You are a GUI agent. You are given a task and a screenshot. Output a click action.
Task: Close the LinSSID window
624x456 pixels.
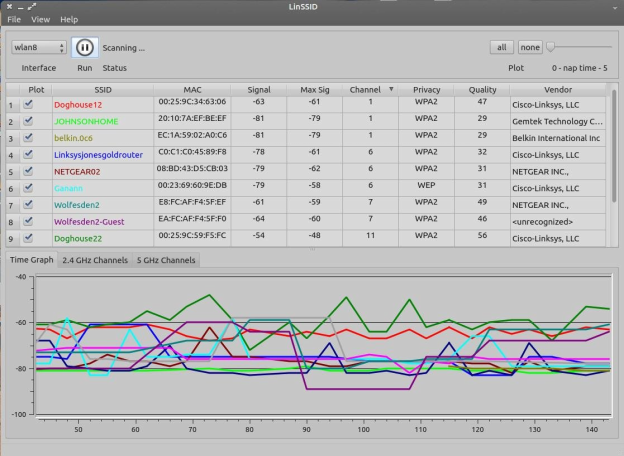tap(9, 6)
